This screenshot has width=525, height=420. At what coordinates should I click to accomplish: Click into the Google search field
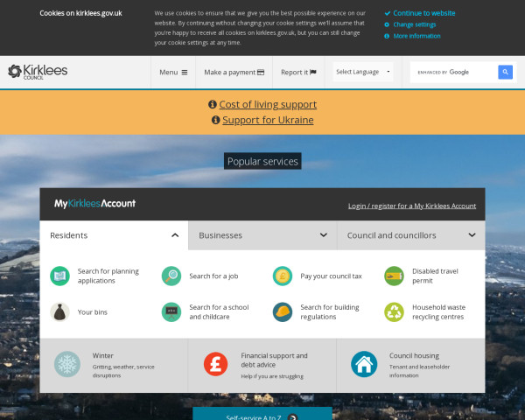click(x=453, y=72)
